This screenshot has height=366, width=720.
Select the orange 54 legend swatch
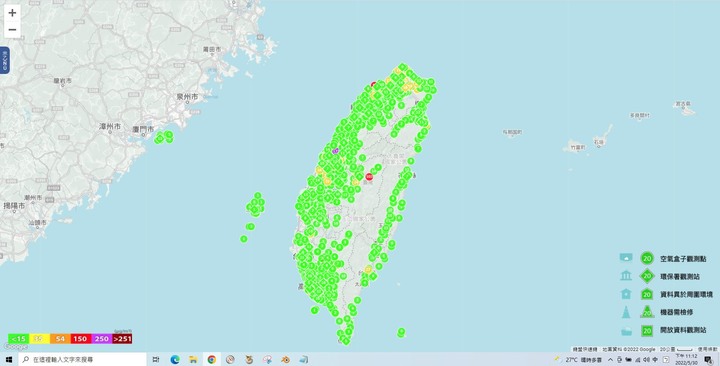point(60,339)
